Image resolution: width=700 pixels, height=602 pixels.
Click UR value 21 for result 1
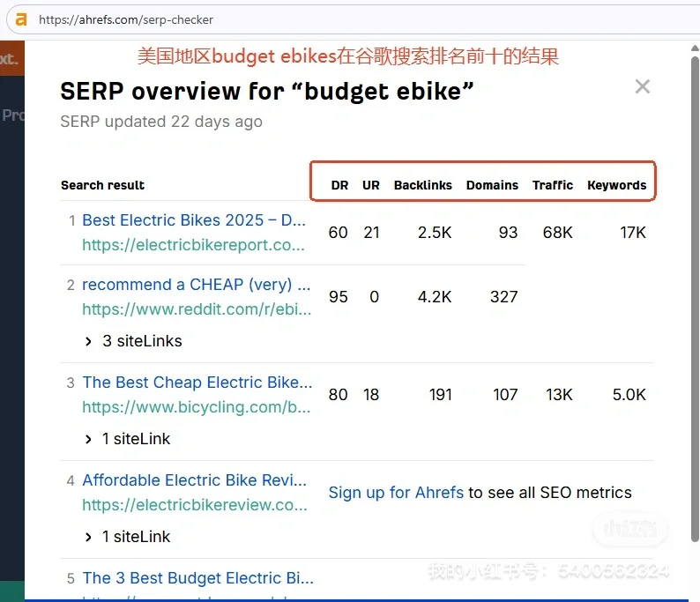371,233
